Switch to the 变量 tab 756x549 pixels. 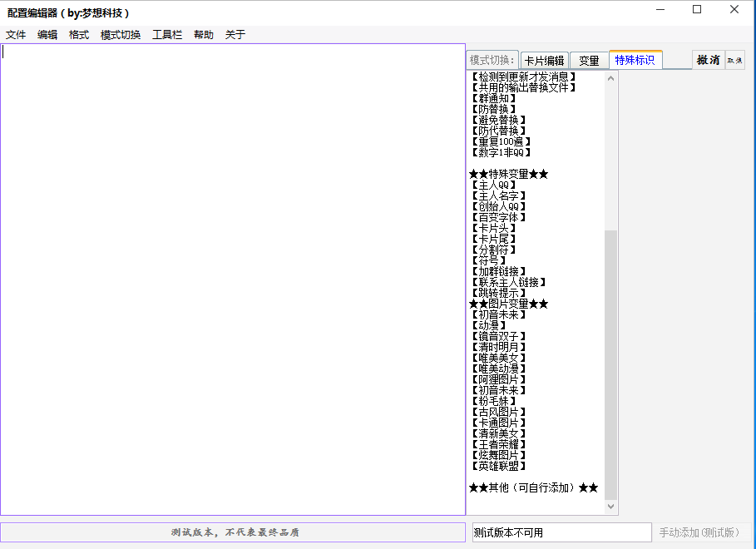tap(588, 59)
